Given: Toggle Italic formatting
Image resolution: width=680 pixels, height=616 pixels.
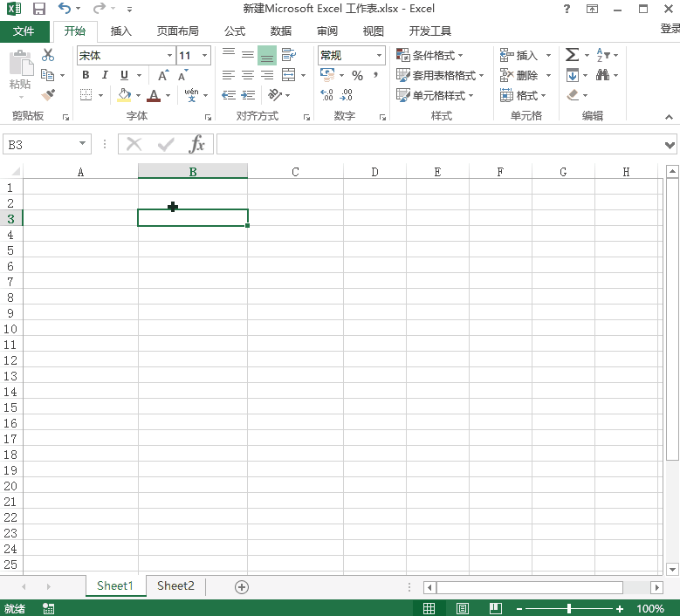Looking at the screenshot, I should pyautogui.click(x=105, y=75).
